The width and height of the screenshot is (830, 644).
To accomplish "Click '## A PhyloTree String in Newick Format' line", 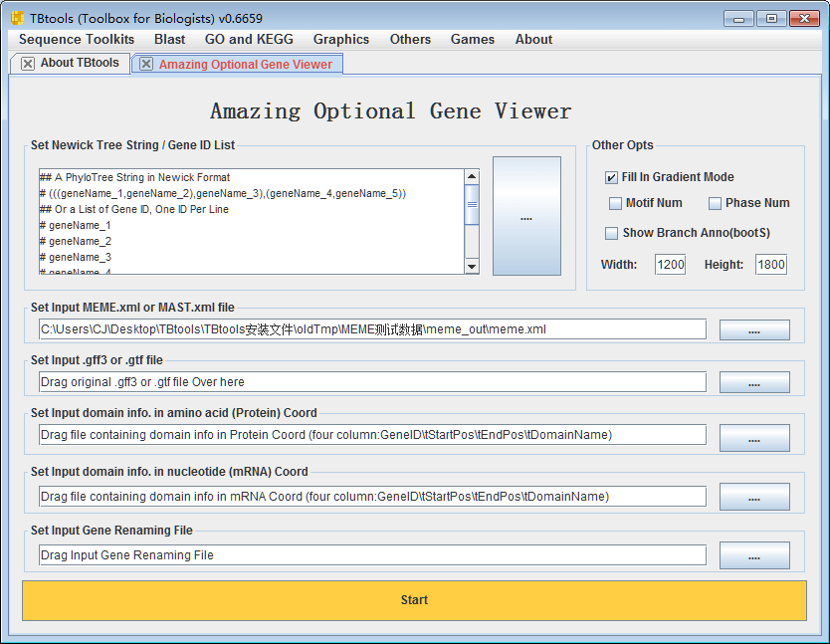I will coord(135,177).
